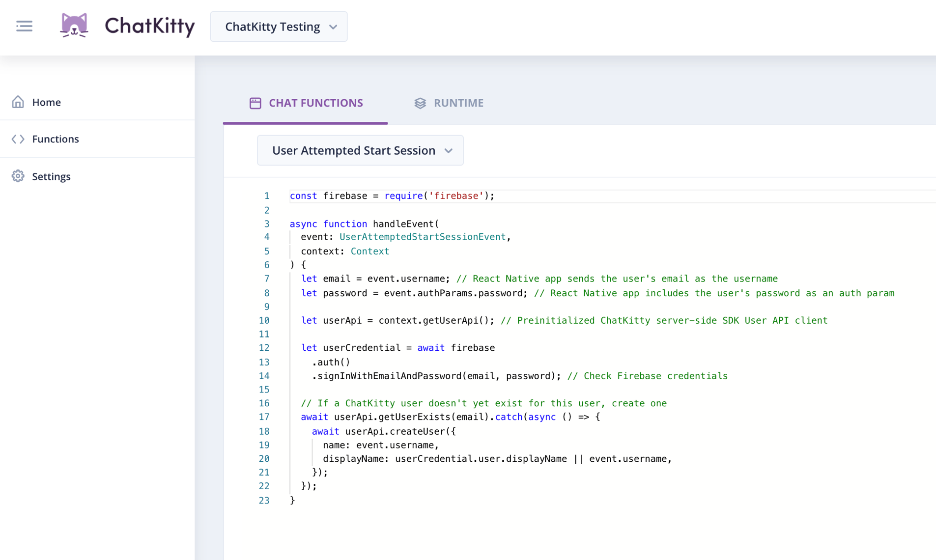Click comment about ChatKitty user not existing
936x560 pixels.
[x=484, y=403]
